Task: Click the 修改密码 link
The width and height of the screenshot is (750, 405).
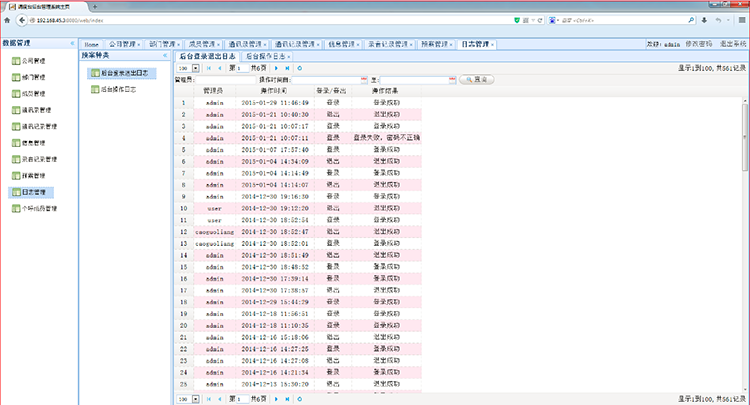Action: [698, 44]
